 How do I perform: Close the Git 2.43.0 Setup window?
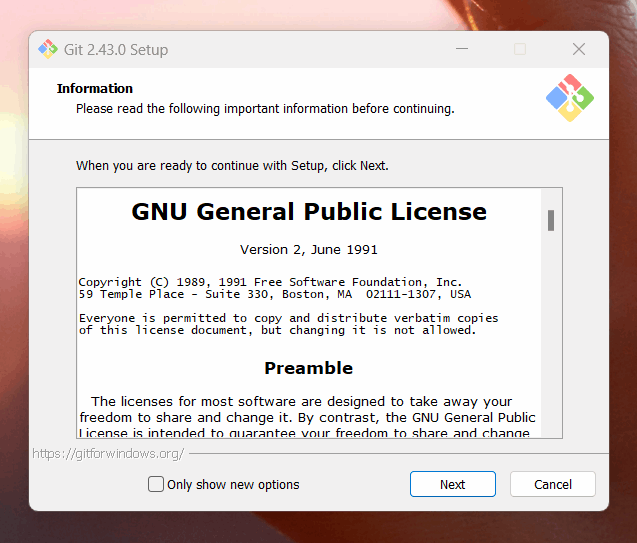pyautogui.click(x=578, y=49)
